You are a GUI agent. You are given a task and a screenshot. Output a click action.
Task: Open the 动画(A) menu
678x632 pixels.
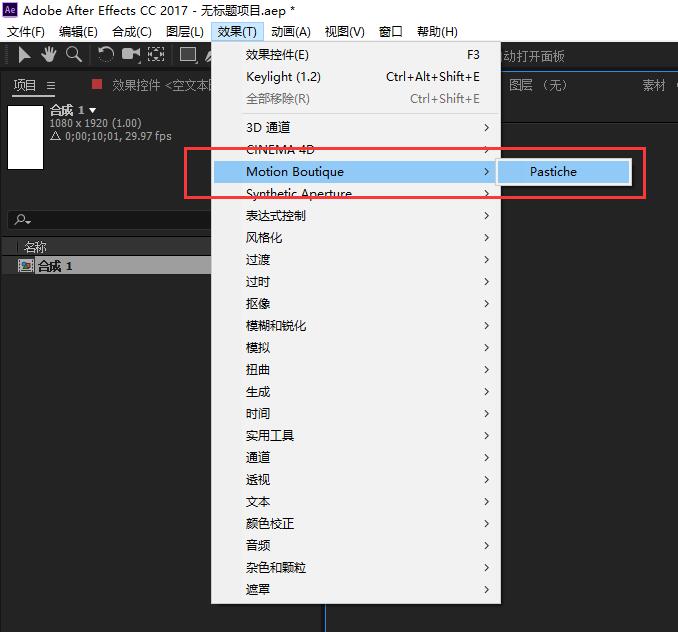(291, 32)
